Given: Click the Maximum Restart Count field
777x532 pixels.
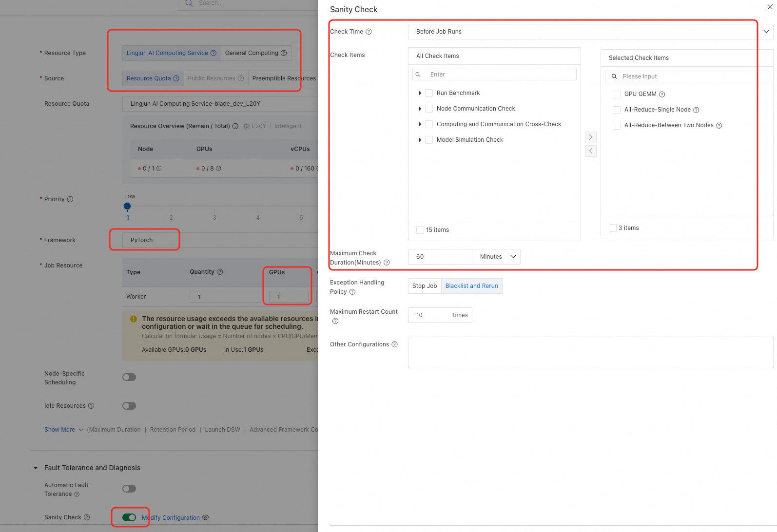Looking at the screenshot, I should 440,315.
